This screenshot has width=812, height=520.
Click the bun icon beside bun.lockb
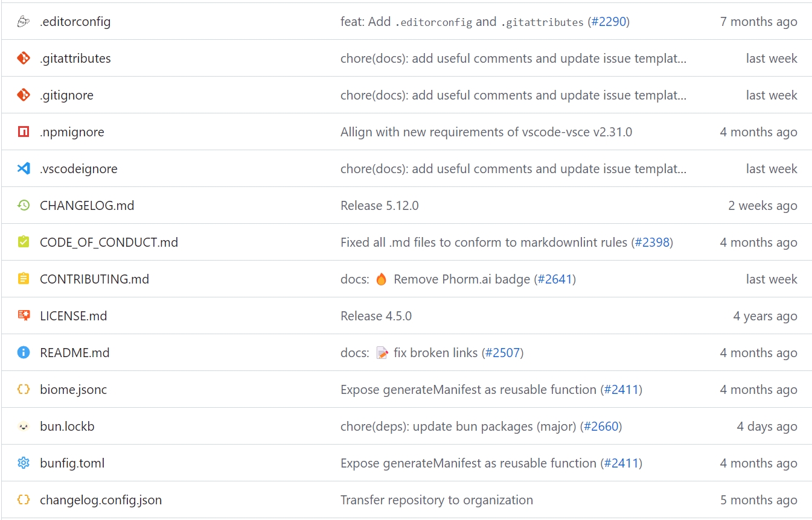[24, 426]
